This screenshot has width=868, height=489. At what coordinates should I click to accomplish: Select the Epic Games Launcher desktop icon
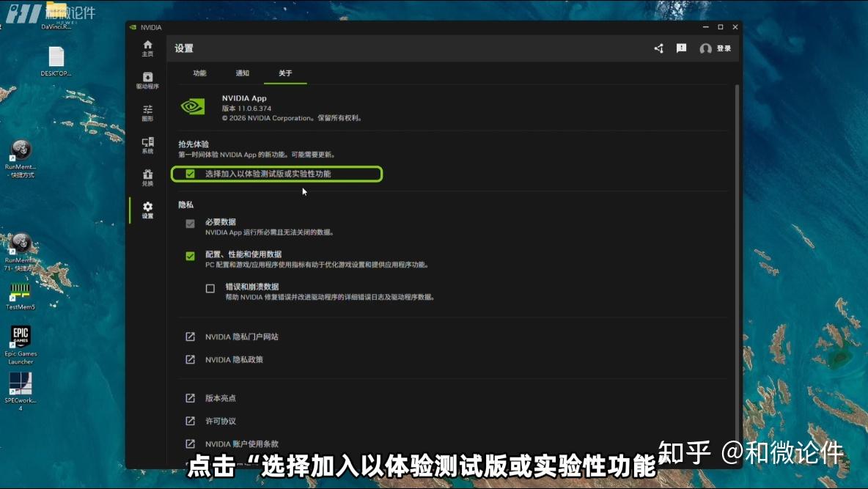point(21,345)
